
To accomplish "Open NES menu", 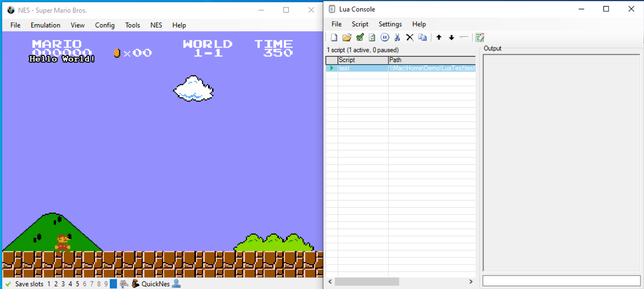I will pos(156,25).
